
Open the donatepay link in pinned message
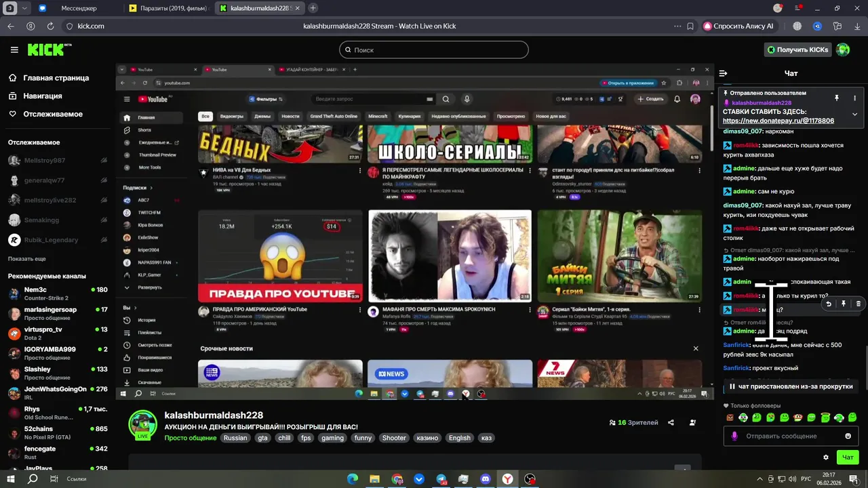pos(778,121)
